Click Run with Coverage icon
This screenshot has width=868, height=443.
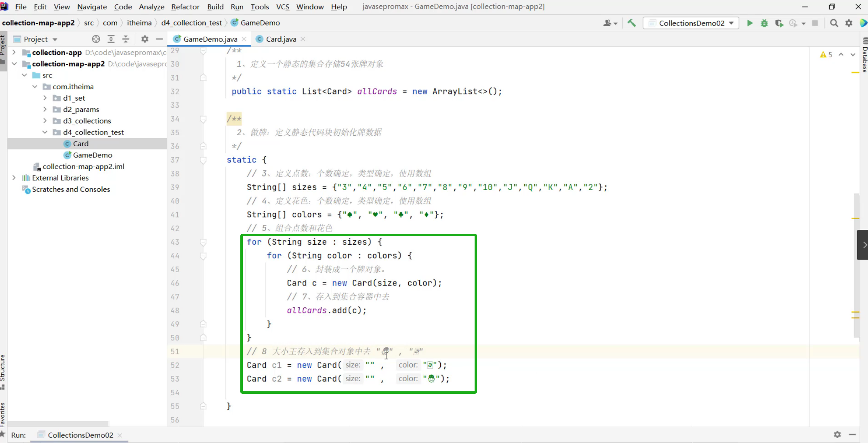click(779, 23)
